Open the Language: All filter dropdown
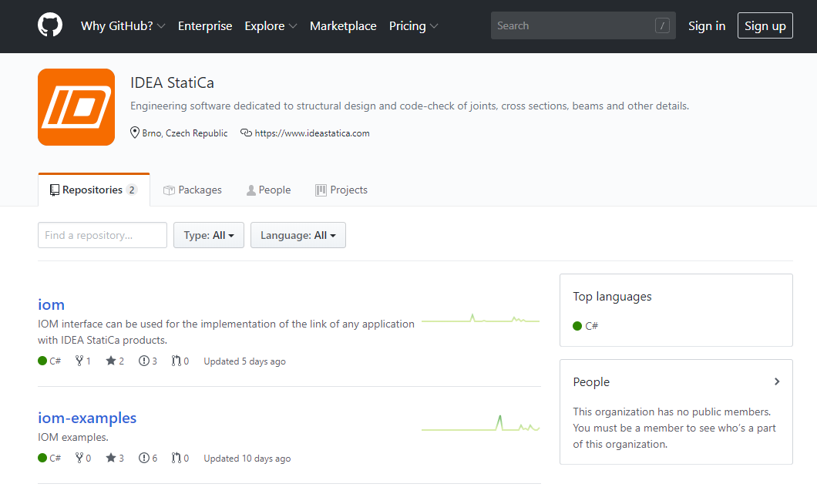 pyautogui.click(x=298, y=234)
